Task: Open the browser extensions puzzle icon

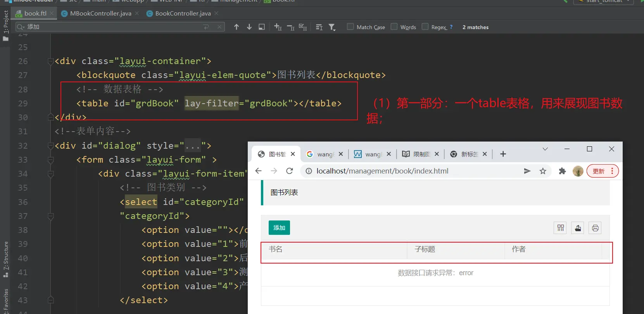Action: 562,171
